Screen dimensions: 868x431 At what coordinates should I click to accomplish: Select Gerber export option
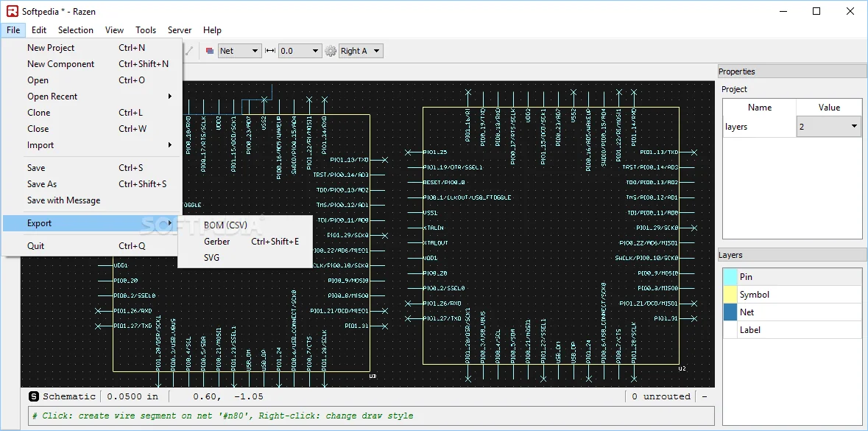217,241
